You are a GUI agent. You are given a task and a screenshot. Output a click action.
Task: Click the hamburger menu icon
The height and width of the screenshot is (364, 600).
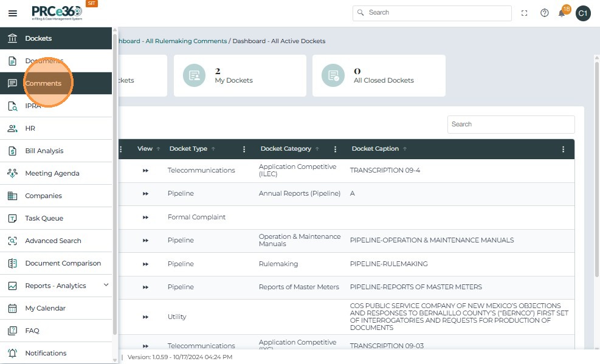point(13,13)
